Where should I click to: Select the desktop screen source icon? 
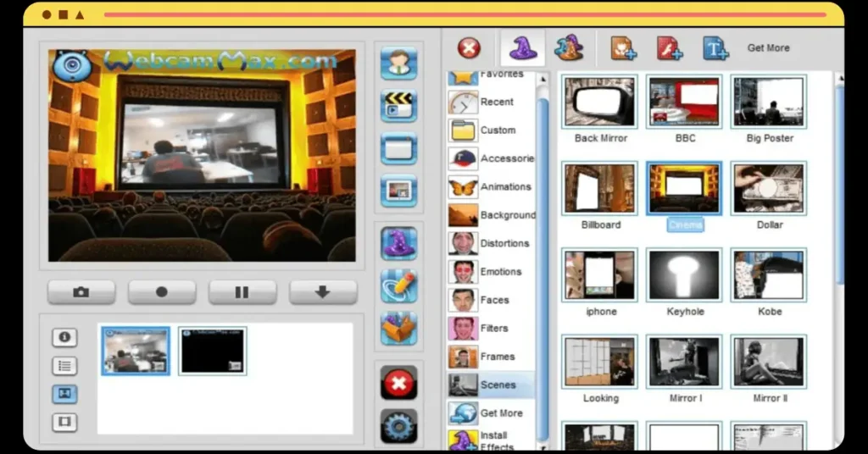click(398, 148)
